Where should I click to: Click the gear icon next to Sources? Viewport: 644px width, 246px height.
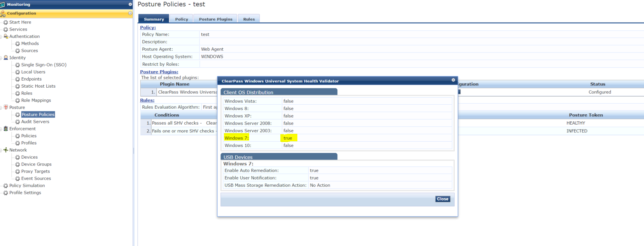(17, 51)
